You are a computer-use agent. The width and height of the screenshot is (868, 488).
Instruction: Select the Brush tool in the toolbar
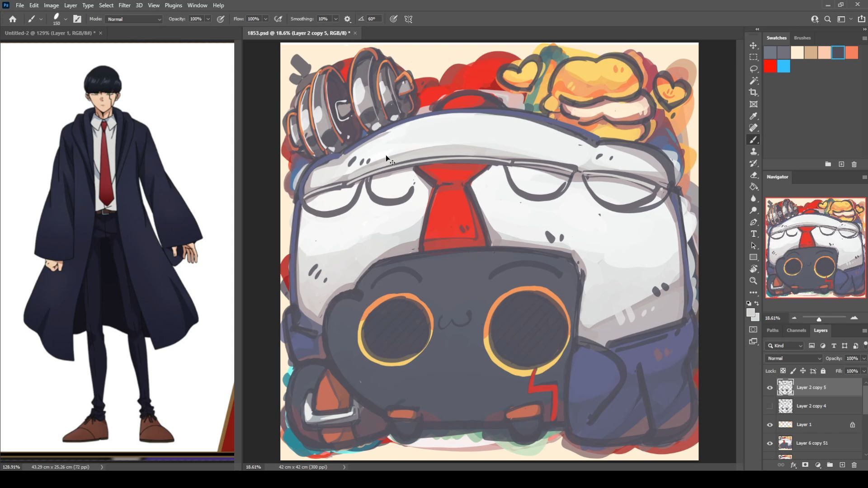pos(753,140)
